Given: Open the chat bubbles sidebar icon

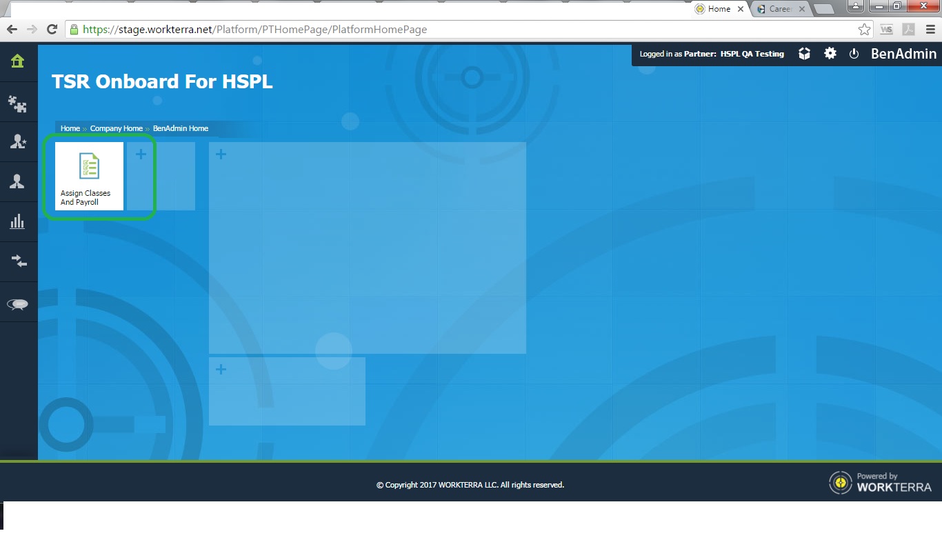Looking at the screenshot, I should 18,304.
